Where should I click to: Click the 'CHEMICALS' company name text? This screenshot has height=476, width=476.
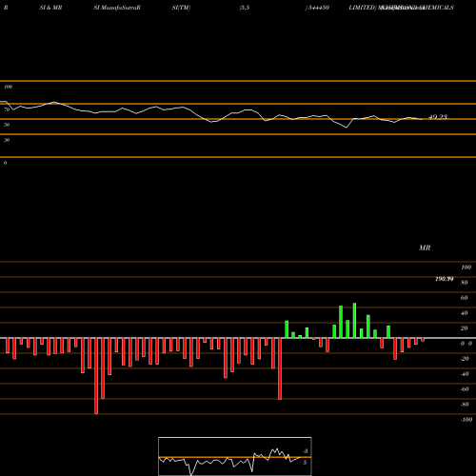point(436,8)
